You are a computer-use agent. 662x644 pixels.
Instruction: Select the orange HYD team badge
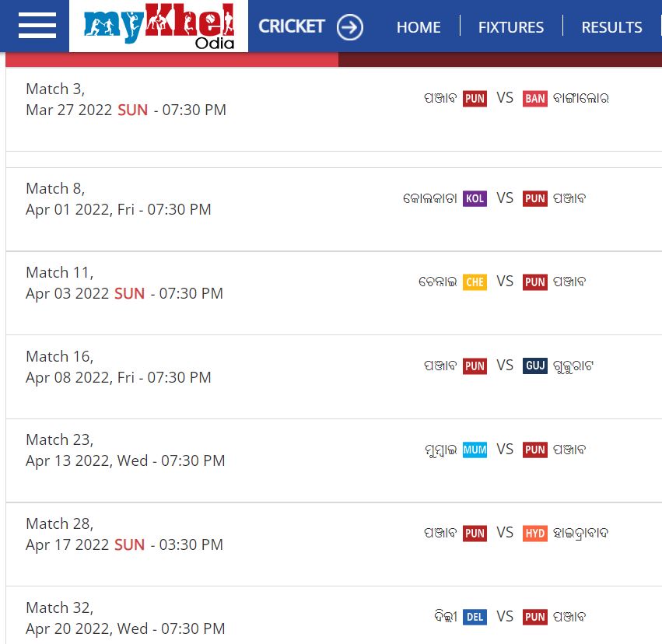(535, 534)
